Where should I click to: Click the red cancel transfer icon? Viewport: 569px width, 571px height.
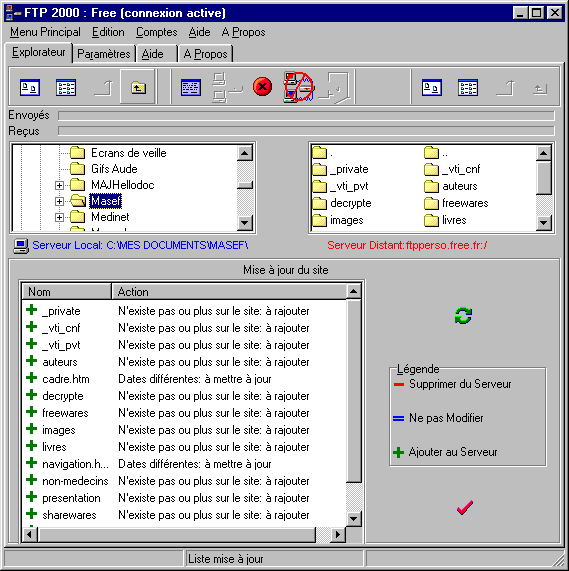262,87
